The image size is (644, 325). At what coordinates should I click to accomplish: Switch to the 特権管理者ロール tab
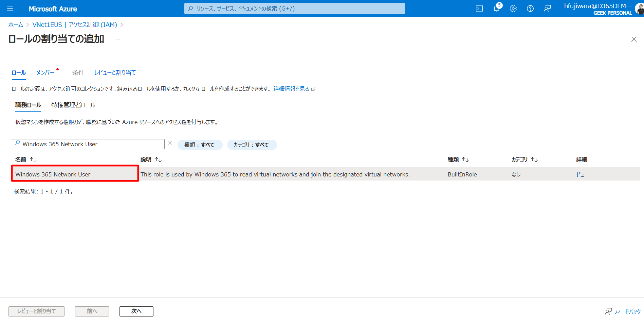pos(73,105)
